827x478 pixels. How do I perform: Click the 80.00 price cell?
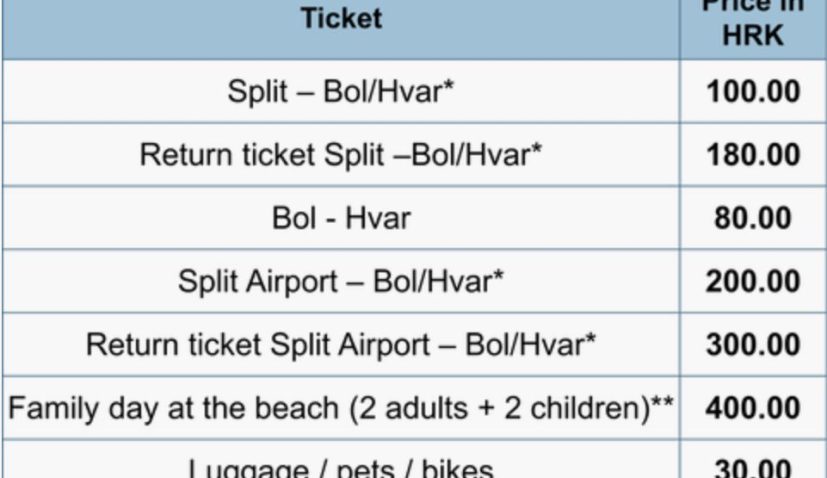753,218
